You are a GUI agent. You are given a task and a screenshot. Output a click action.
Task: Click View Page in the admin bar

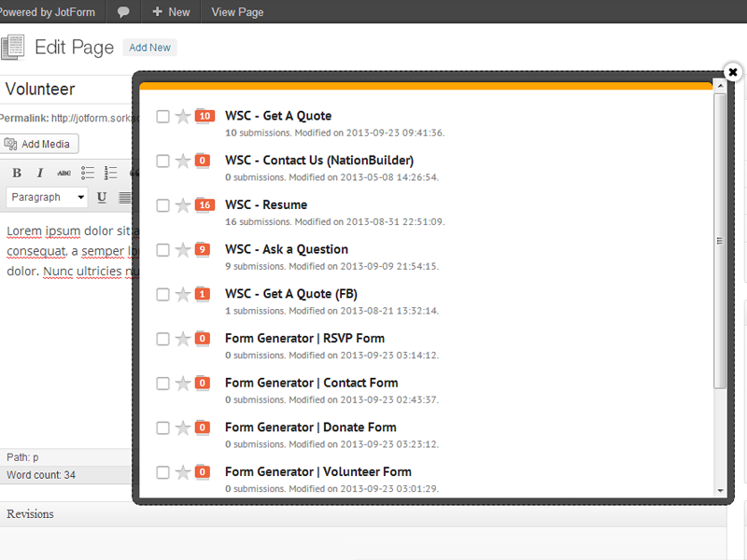point(237,12)
